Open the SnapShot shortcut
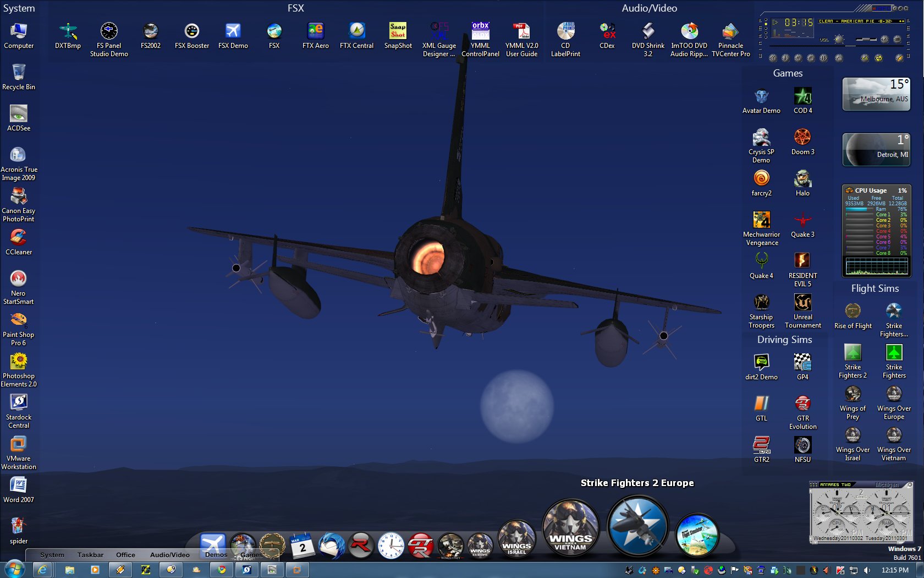This screenshot has height=578, width=924. [398, 36]
